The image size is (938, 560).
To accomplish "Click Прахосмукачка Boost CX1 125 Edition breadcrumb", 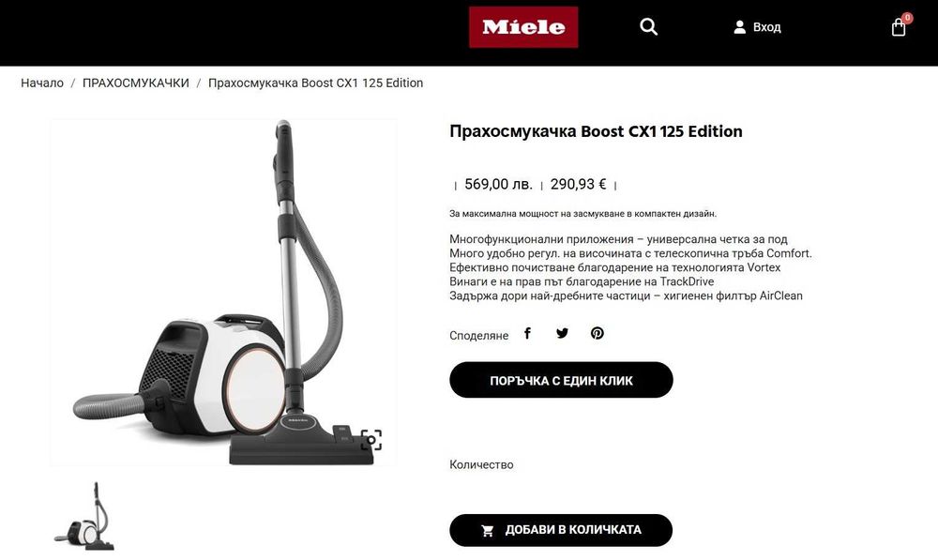I will click(x=315, y=83).
